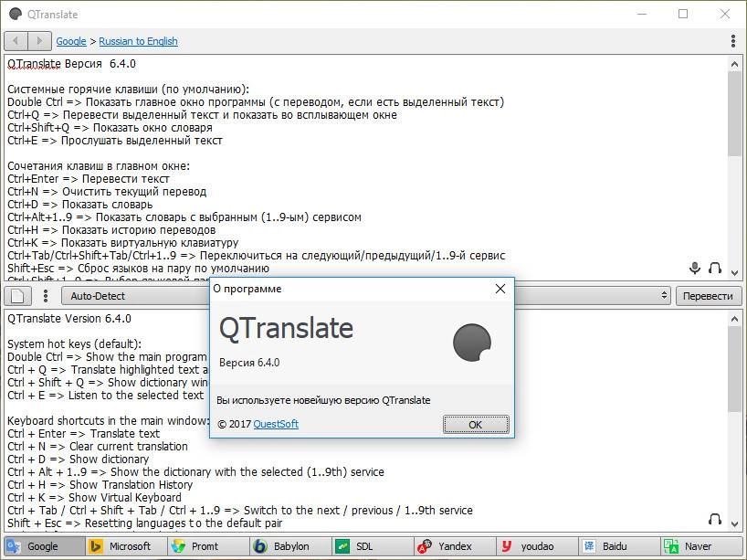
Task: Switch to the Microsoft service tab
Action: pos(126,546)
